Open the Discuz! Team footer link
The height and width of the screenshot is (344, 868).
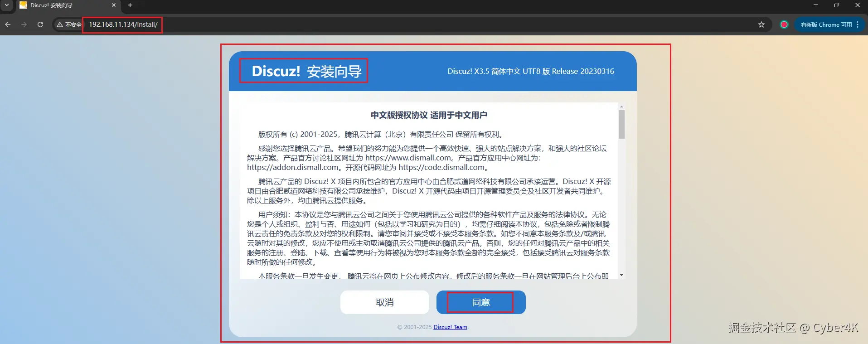coord(450,327)
